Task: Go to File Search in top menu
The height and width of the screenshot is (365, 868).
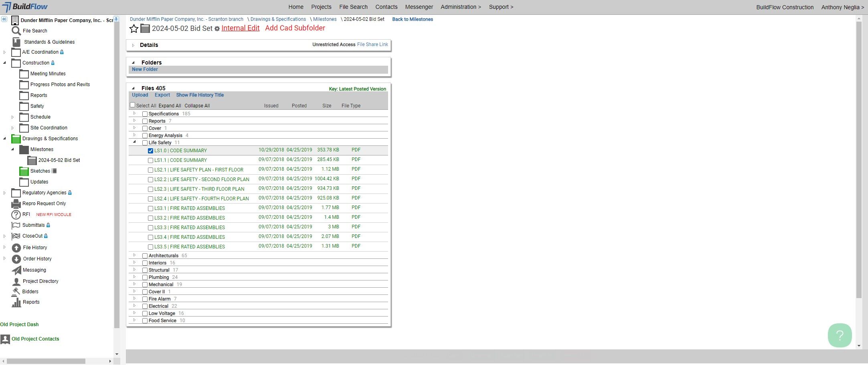Action: pos(353,7)
